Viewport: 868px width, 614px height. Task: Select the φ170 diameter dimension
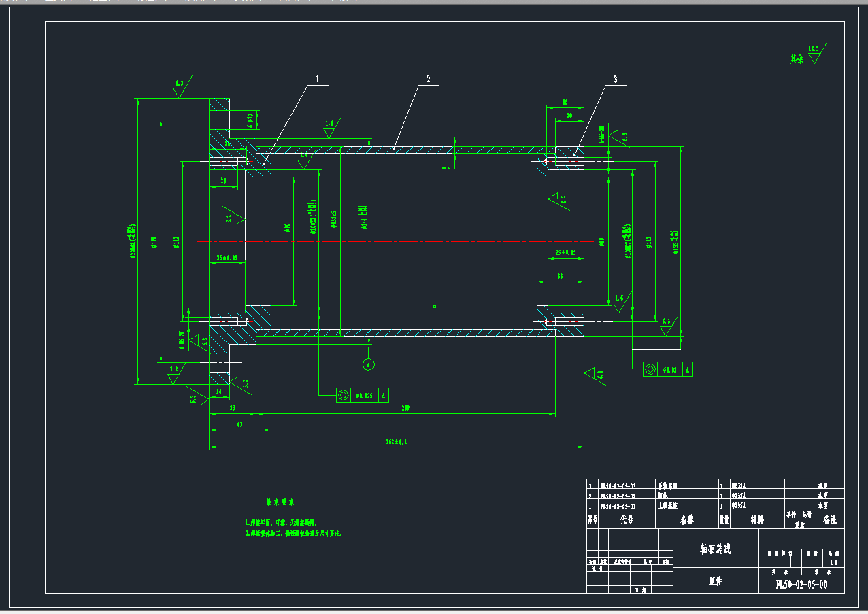155,242
